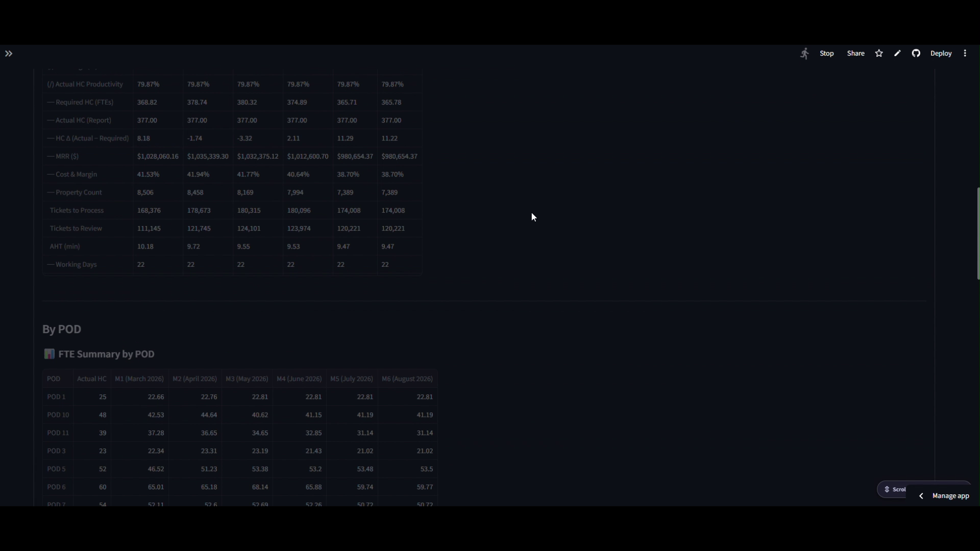Edit the app via pencil icon
The image size is (980, 551).
point(897,53)
